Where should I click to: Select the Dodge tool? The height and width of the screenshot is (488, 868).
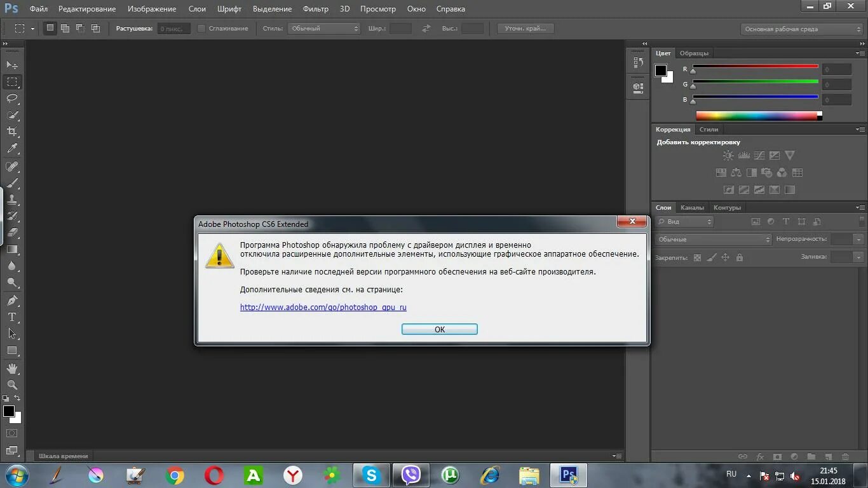pyautogui.click(x=12, y=283)
